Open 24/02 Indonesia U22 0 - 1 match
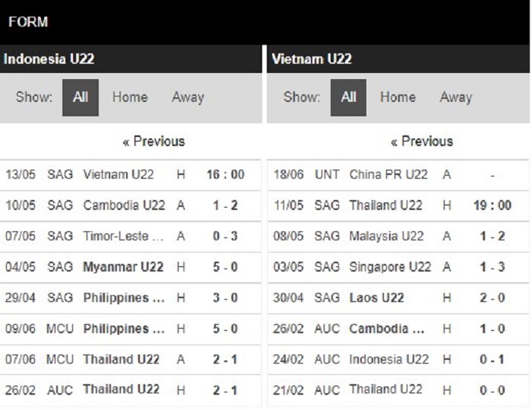532x410 pixels. [398, 359]
